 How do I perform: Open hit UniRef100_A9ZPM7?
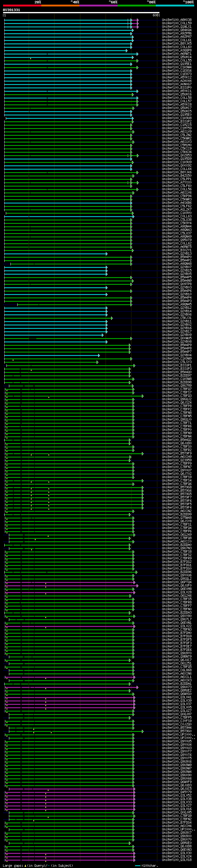[177, 37]
